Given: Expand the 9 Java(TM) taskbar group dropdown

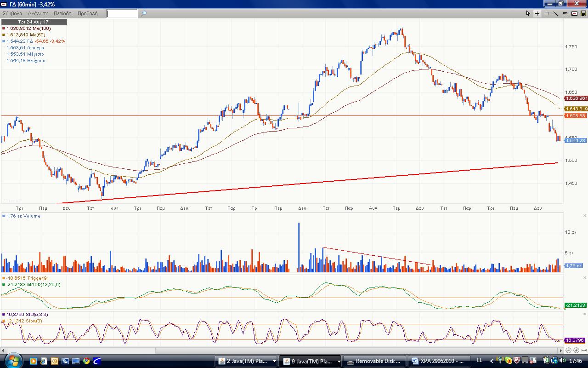Looking at the screenshot, I should click(x=339, y=361).
